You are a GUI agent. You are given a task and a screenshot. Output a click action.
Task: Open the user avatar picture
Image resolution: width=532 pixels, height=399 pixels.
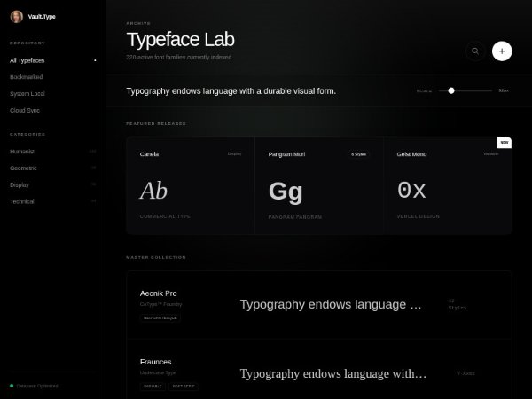point(16,16)
